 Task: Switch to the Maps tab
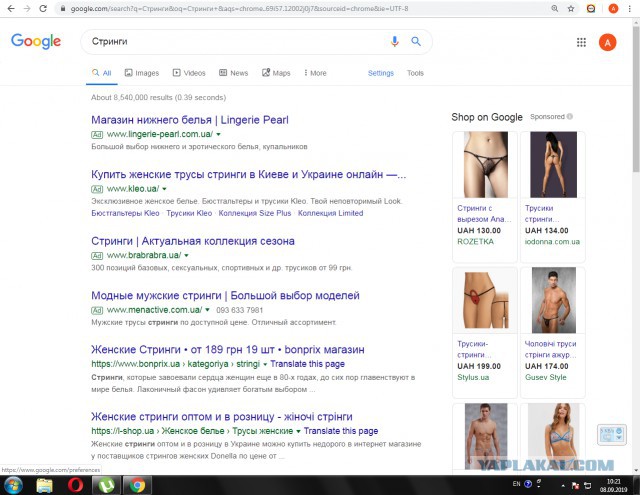tap(276, 73)
